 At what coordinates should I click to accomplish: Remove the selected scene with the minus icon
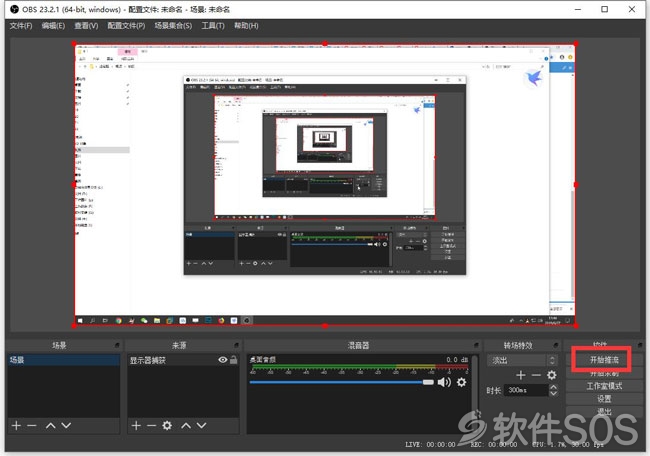(32, 425)
